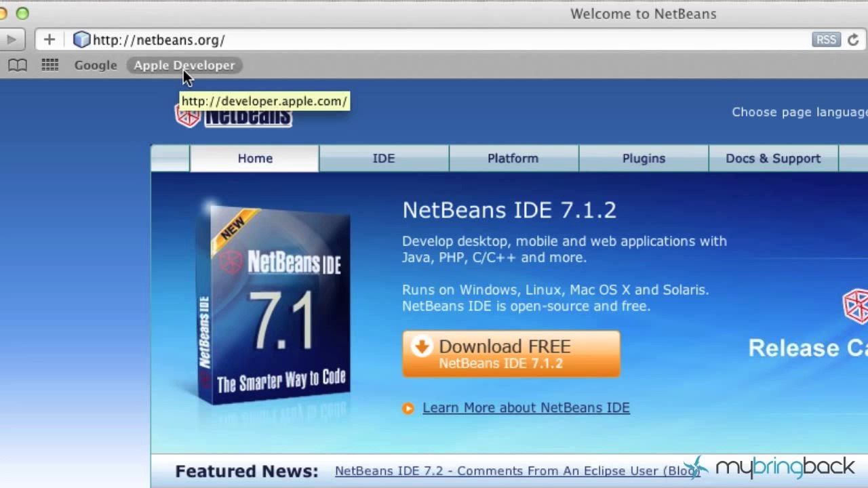Go to the Plugins tab
The image size is (868, 488).
pos(644,158)
